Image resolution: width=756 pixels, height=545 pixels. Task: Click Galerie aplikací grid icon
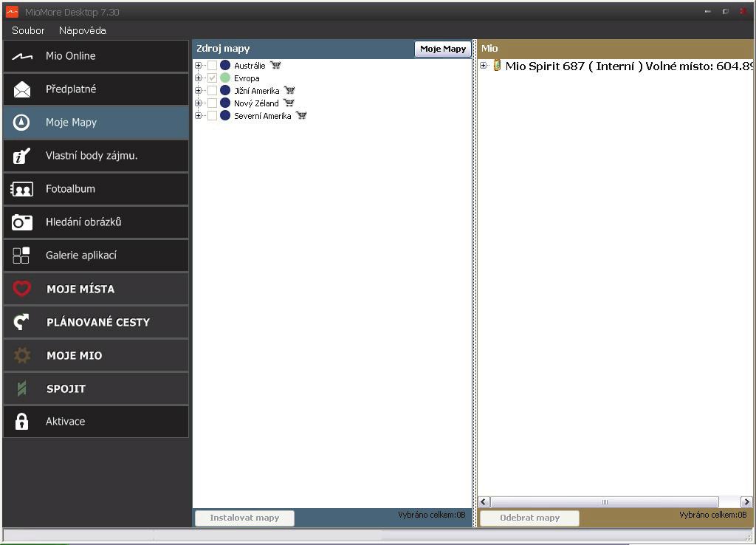click(x=21, y=256)
